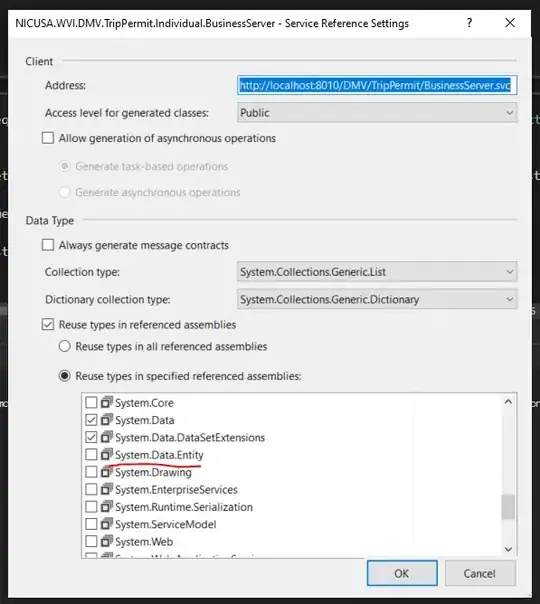Click the System.Drawing assembly icon
The image size is (540, 604).
106,472
